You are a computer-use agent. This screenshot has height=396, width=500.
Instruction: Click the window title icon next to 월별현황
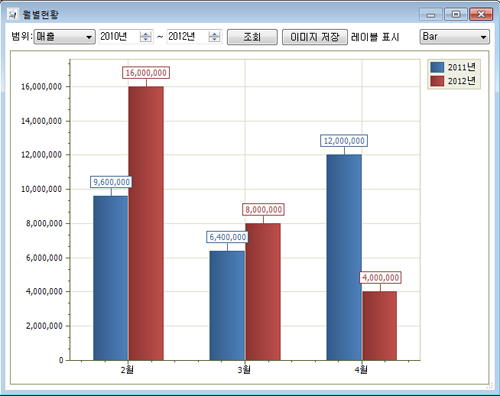[12, 14]
